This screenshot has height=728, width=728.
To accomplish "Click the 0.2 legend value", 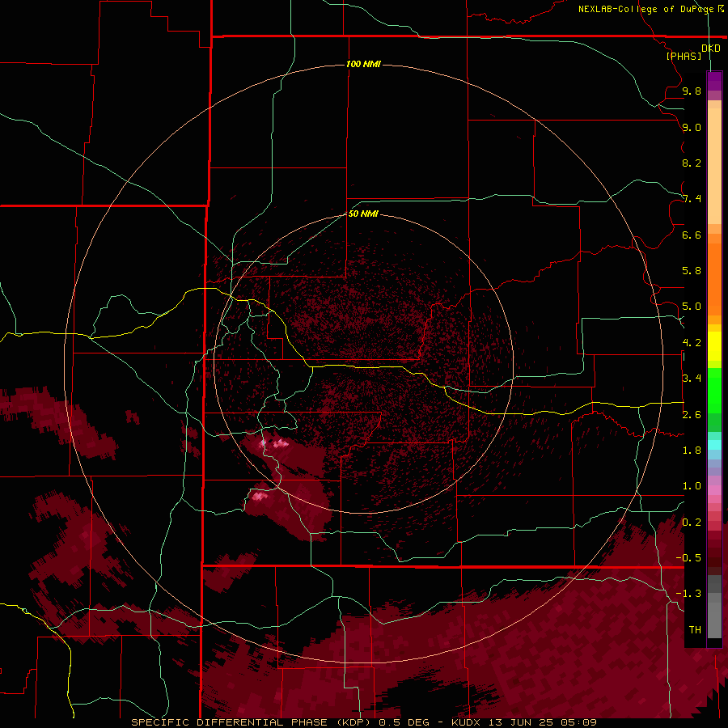I will point(692,523).
